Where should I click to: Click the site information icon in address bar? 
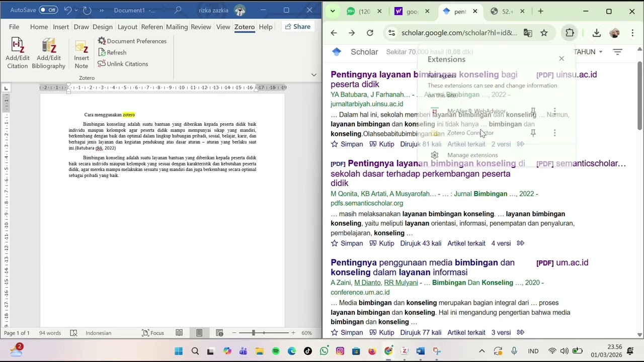click(391, 33)
